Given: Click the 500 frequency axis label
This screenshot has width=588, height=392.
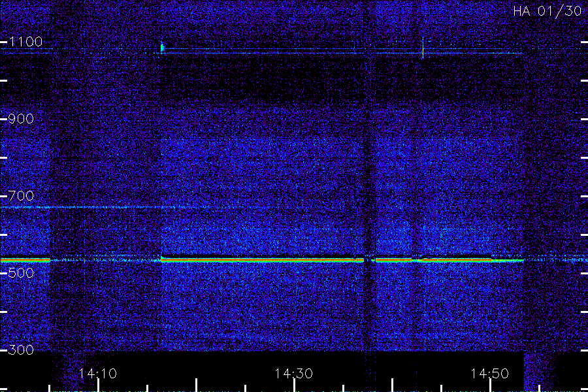Looking at the screenshot, I should 21,272.
